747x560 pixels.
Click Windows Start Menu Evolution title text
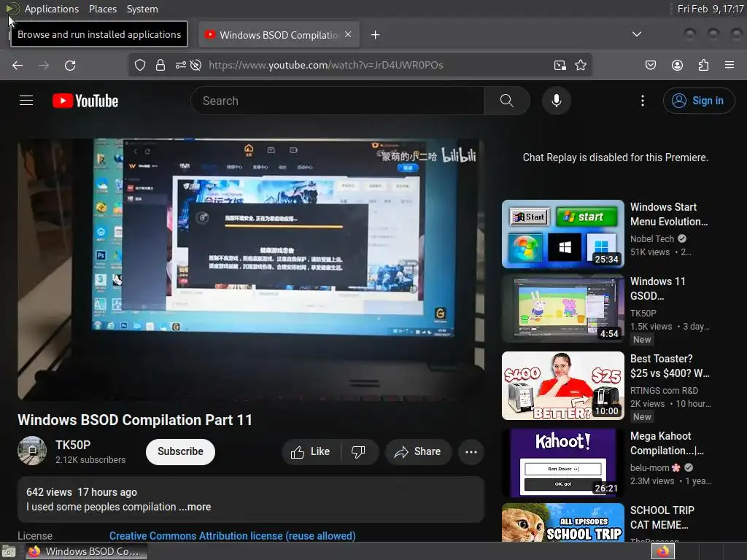click(x=669, y=214)
